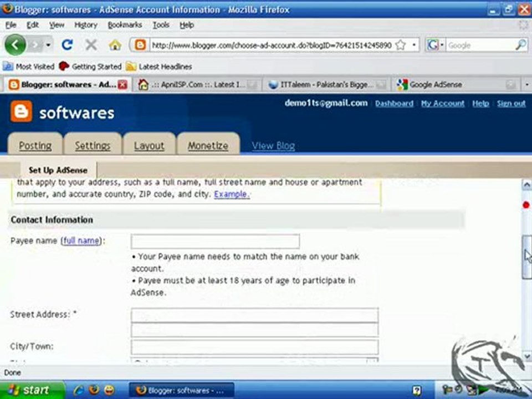Open the Help menu
532x399 pixels.
(x=187, y=25)
